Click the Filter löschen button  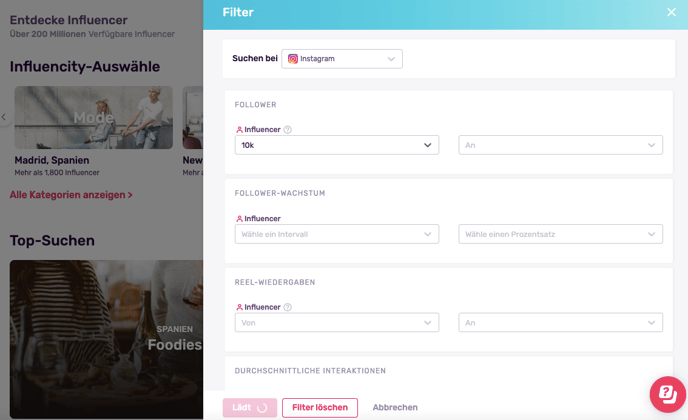(x=320, y=408)
